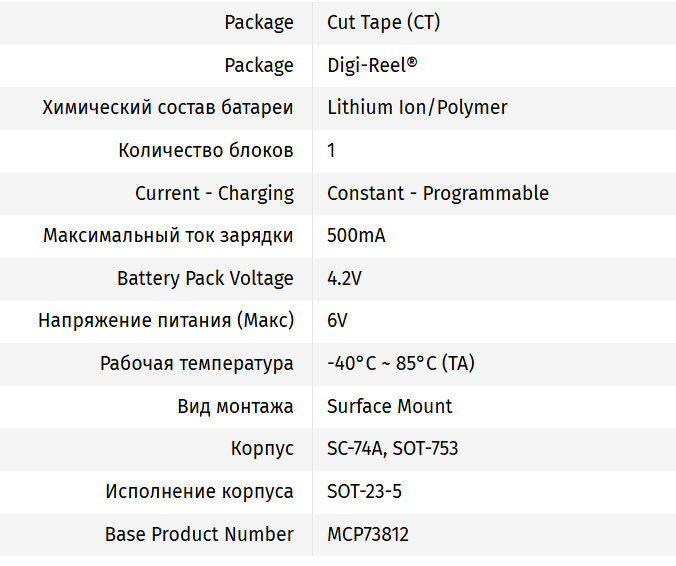This screenshot has width=676, height=566.
Task: Click the "Cut Tape (CT)" package value
Action: (x=383, y=23)
